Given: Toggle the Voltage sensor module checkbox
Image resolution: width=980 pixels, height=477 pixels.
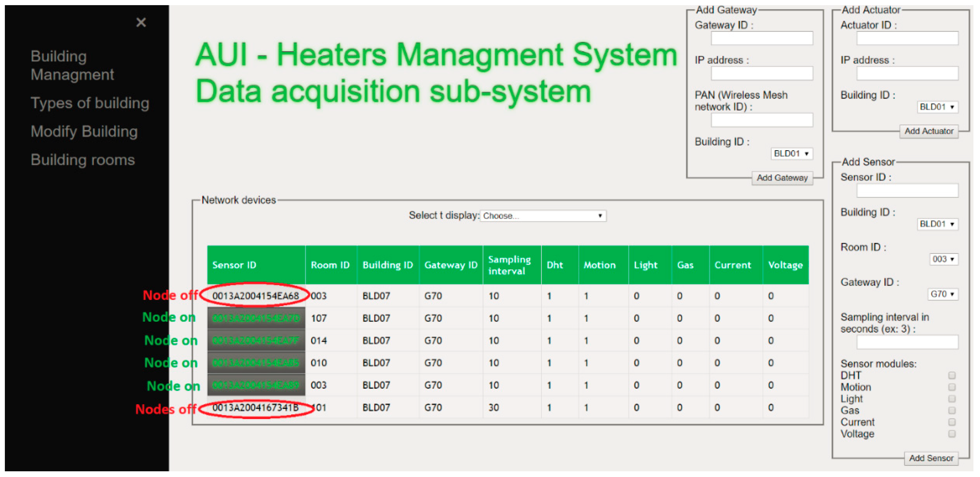Looking at the screenshot, I should 952,434.
